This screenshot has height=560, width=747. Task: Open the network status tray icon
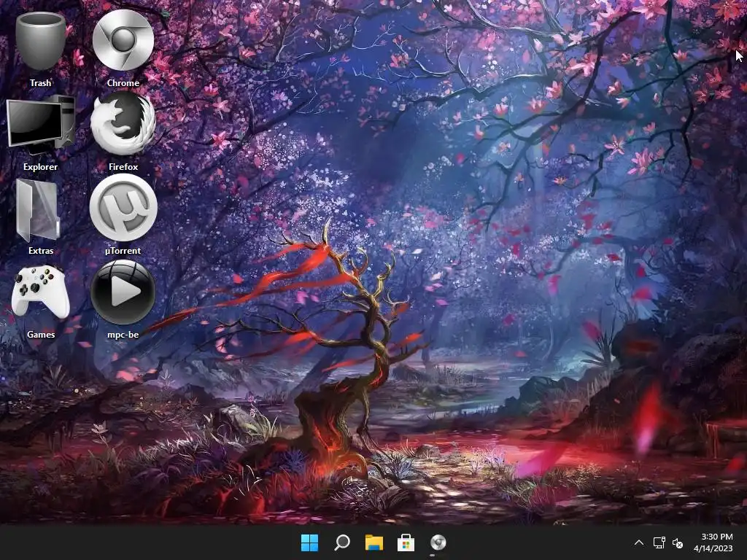click(x=659, y=542)
